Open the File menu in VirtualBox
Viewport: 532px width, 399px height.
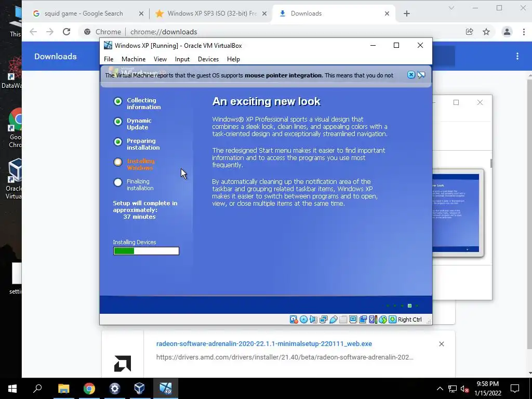109,59
